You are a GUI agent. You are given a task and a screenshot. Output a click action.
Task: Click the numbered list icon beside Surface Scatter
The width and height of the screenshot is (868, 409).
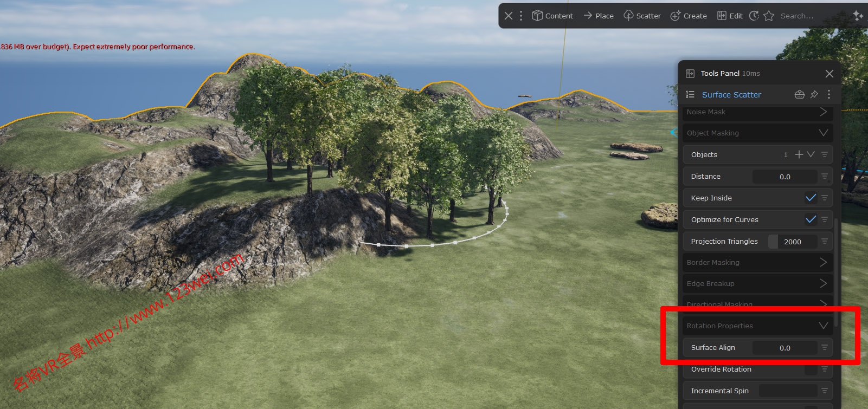pyautogui.click(x=690, y=94)
